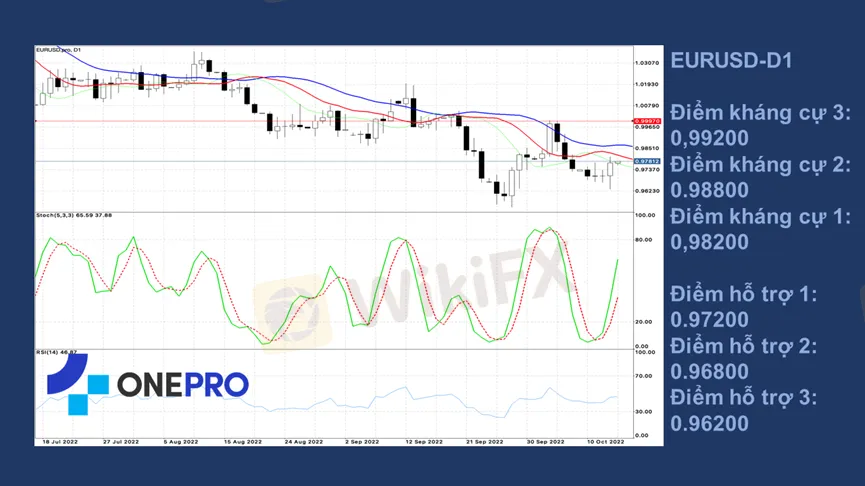Screen dimensions: 865x486
Task: Click the Điểm hỗ trợ 2 value 0.96800
Action: click(709, 371)
